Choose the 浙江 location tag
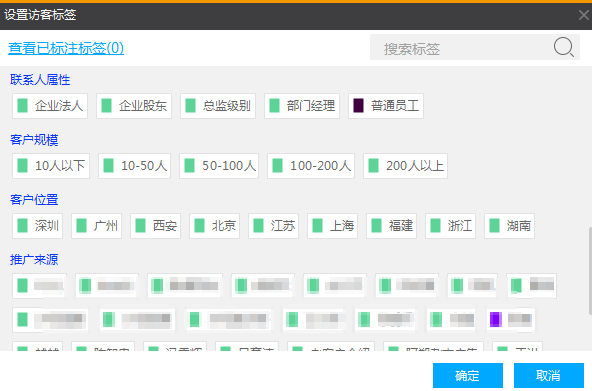The width and height of the screenshot is (592, 391). click(x=450, y=226)
